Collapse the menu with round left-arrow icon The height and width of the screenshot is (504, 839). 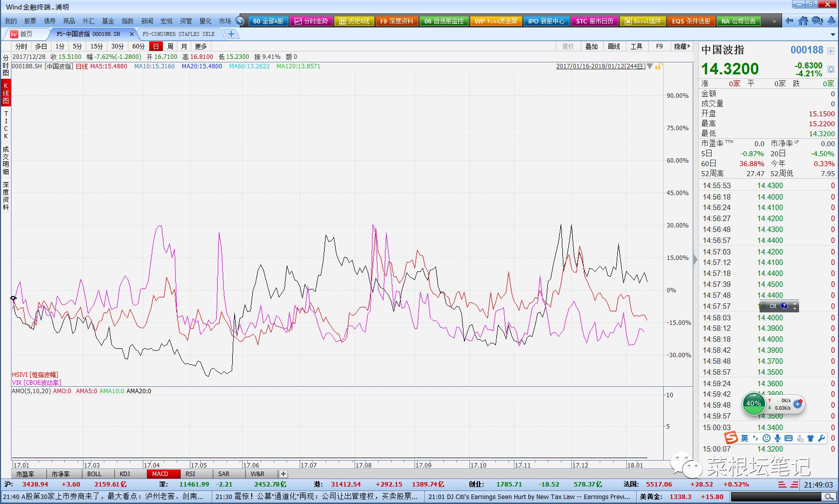coord(240,21)
